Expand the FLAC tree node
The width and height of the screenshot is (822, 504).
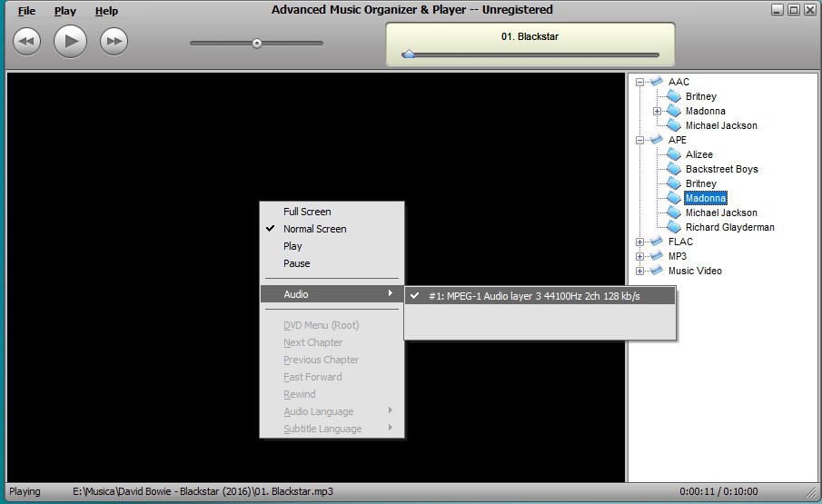coord(640,242)
